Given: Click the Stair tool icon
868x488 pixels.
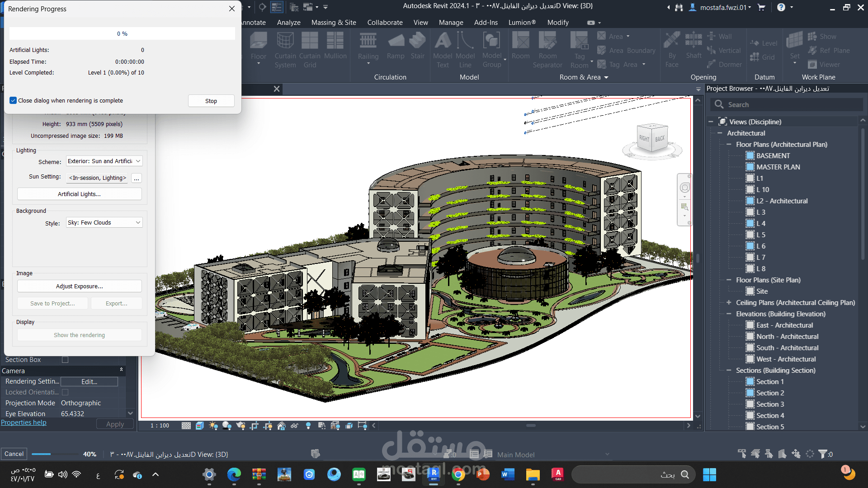Looking at the screenshot, I should pos(417,46).
